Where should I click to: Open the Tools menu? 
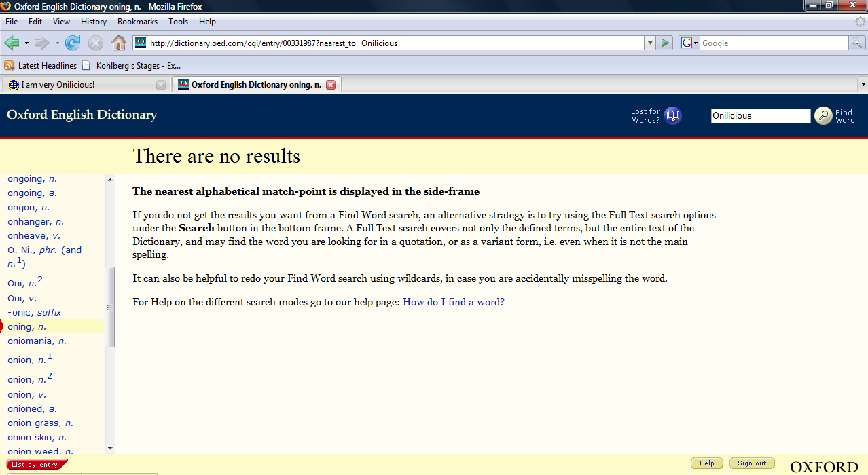point(179,22)
